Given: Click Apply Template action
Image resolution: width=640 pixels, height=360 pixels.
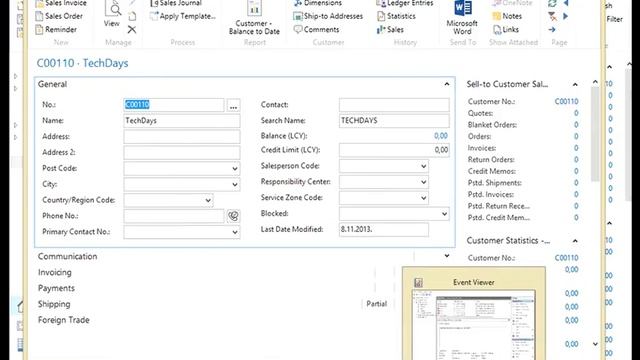Looking at the screenshot, I should (183, 16).
